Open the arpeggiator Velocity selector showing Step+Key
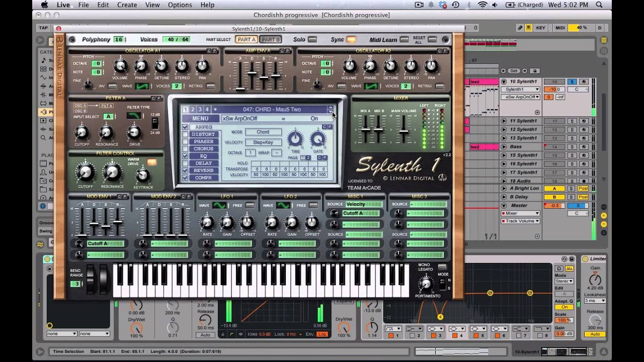Viewport: 644px width, 362px height. tap(263, 142)
